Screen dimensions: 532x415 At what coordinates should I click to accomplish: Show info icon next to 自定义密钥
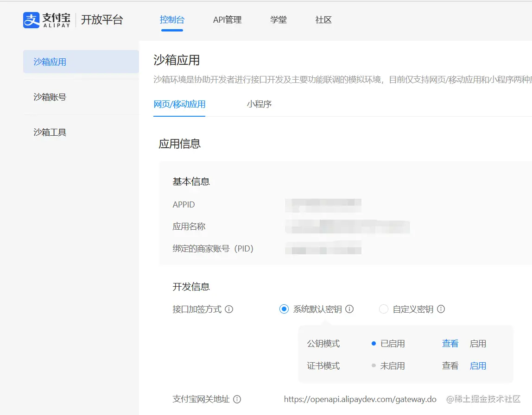441,309
